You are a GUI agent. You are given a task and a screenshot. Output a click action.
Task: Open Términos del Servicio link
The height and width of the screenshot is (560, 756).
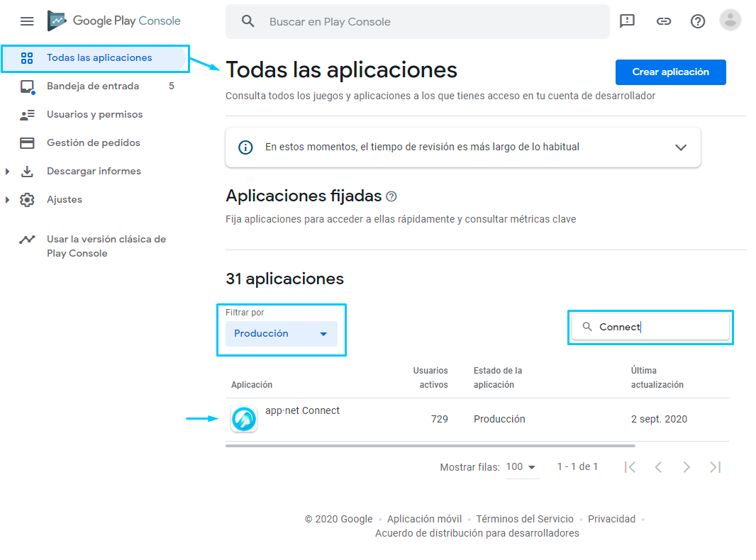coord(525,519)
